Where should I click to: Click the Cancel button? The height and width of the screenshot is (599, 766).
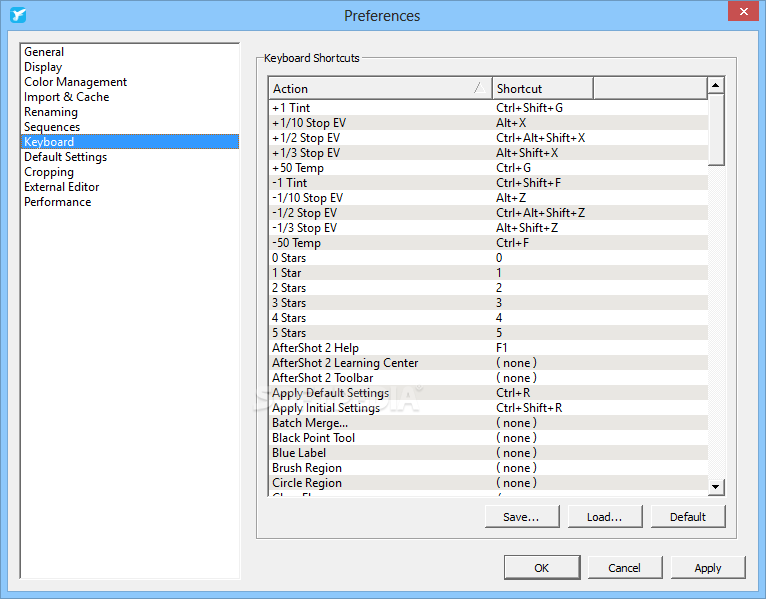pyautogui.click(x=625, y=568)
